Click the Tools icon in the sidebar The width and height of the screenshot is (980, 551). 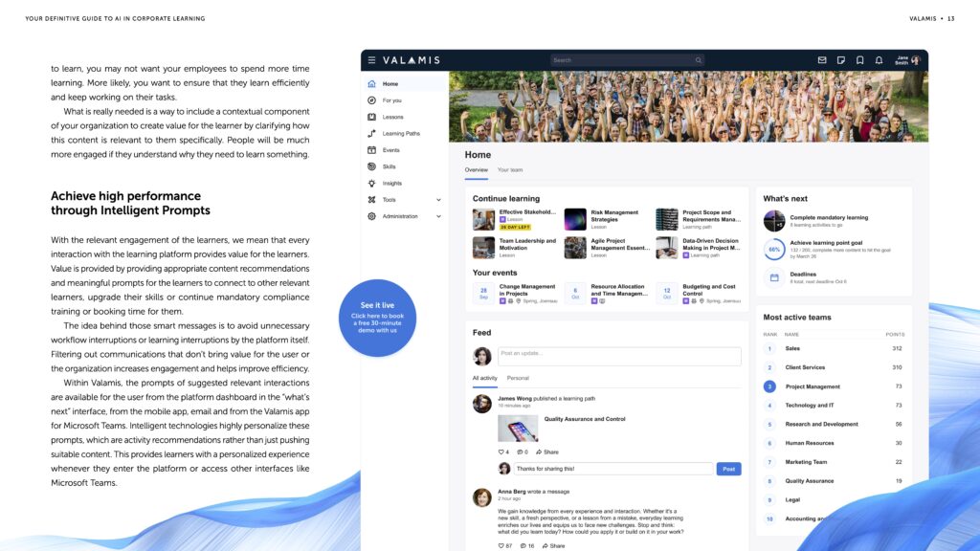coord(372,199)
